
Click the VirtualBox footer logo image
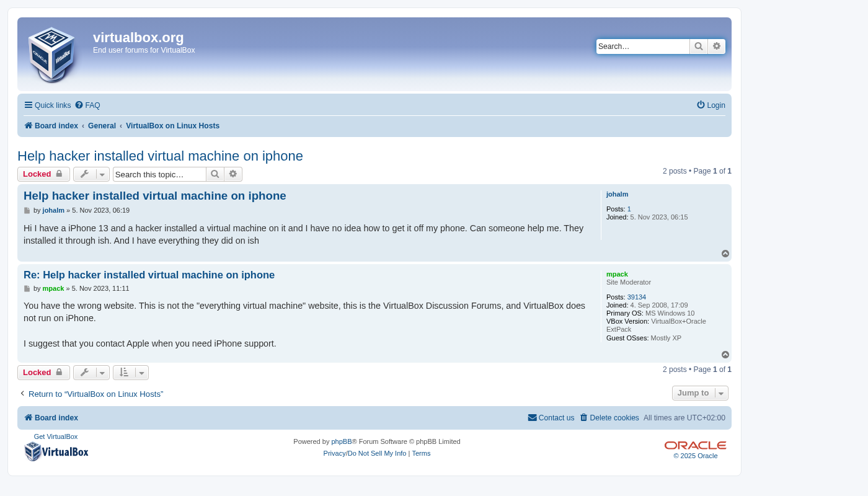pos(56,451)
